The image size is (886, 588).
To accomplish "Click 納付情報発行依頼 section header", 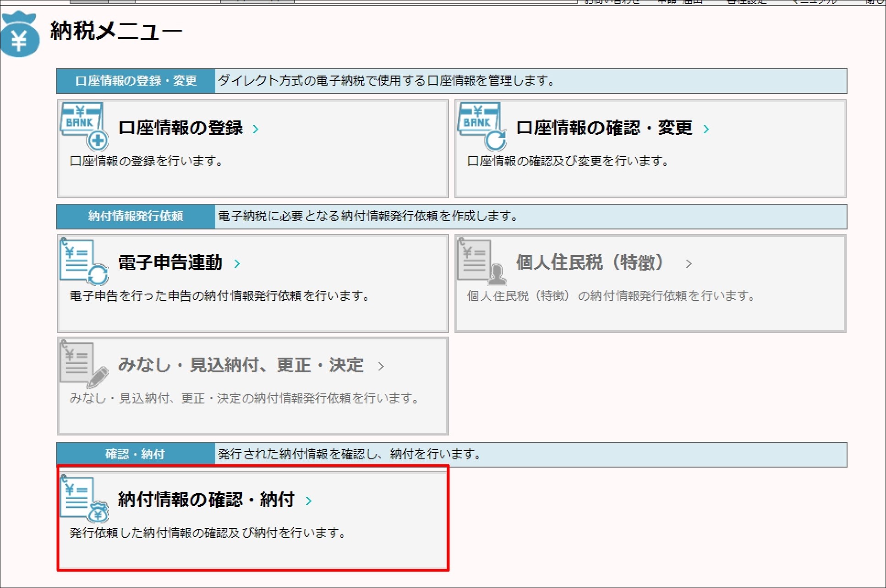I will coord(136,216).
